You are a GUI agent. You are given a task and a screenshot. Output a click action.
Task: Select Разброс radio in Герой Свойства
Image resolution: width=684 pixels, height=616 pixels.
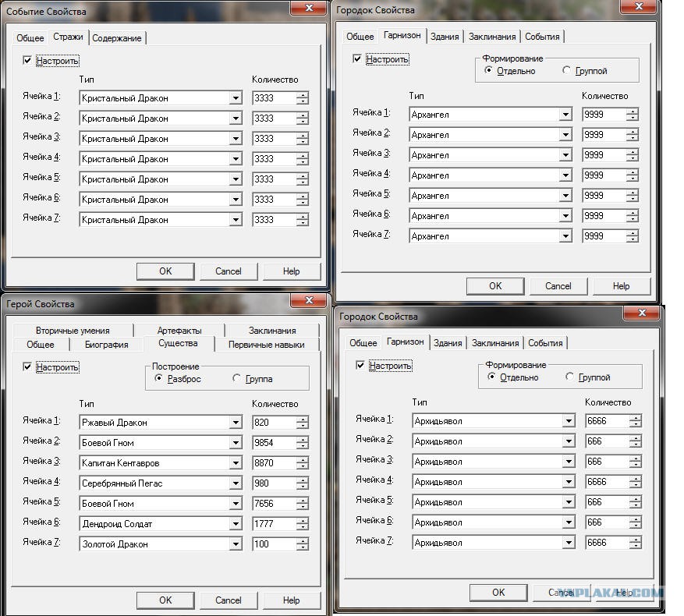click(159, 378)
